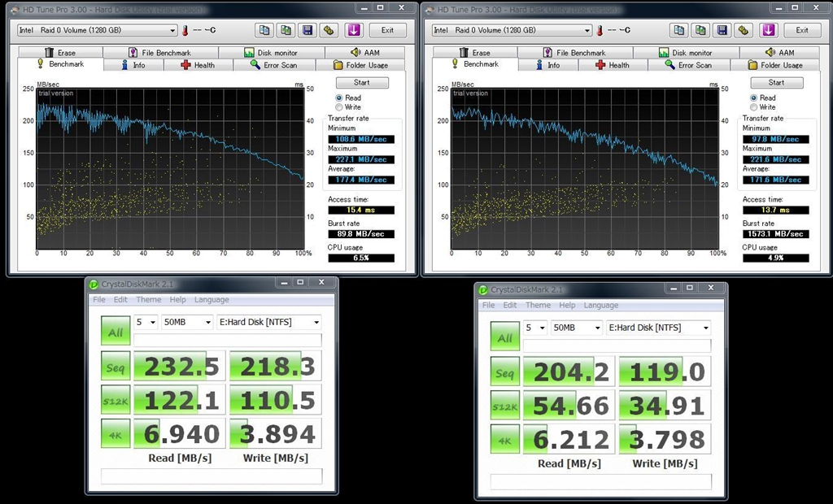Select Read radio button in right HD Tune
This screenshot has width=833, height=504.
(754, 98)
